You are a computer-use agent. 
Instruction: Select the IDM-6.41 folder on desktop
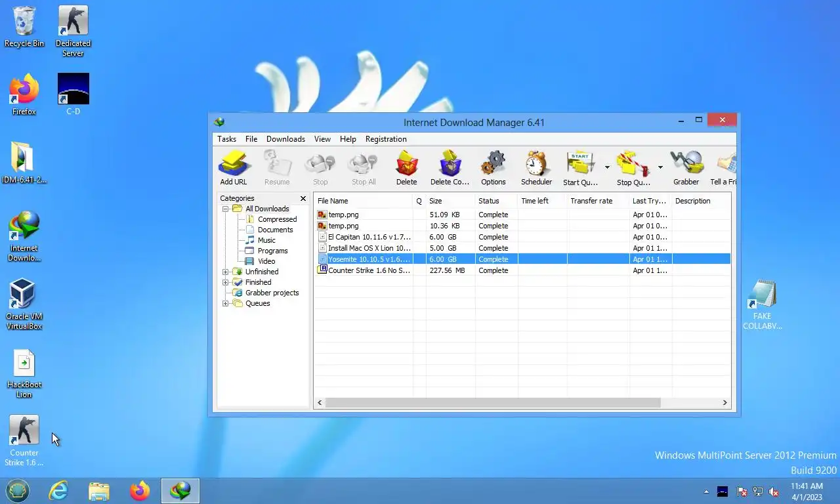pyautogui.click(x=24, y=163)
